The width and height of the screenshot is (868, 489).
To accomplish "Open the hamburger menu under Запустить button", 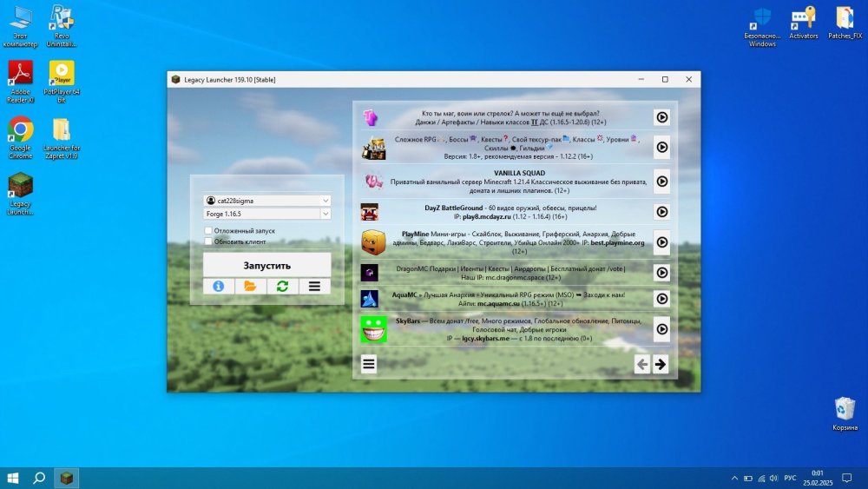I will point(314,287).
